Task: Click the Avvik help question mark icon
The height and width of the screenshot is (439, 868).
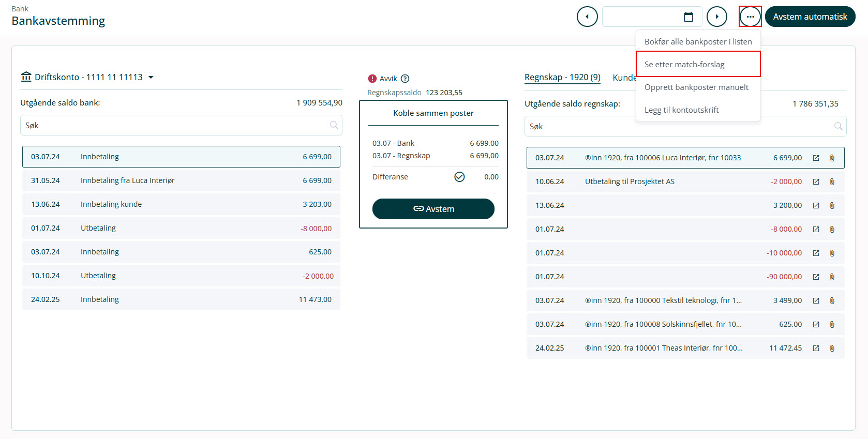Action: click(x=405, y=79)
